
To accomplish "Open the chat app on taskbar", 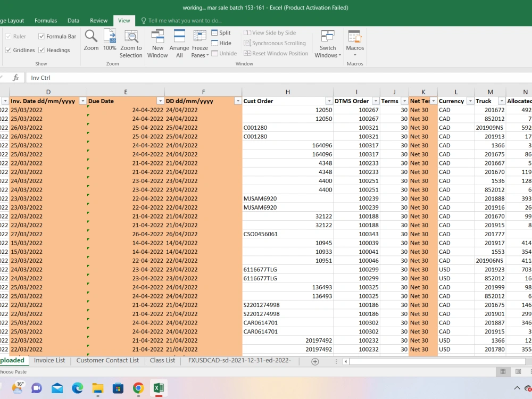I will pos(37,388).
